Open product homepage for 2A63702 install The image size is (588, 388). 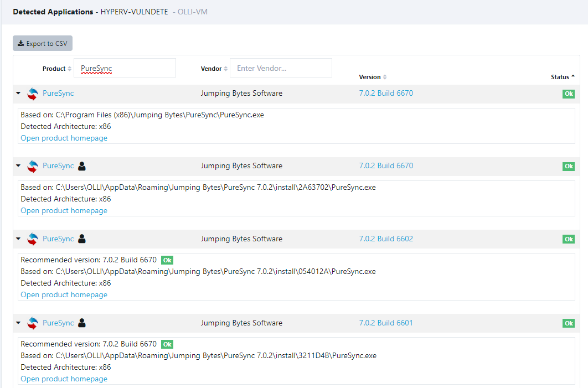tap(64, 210)
